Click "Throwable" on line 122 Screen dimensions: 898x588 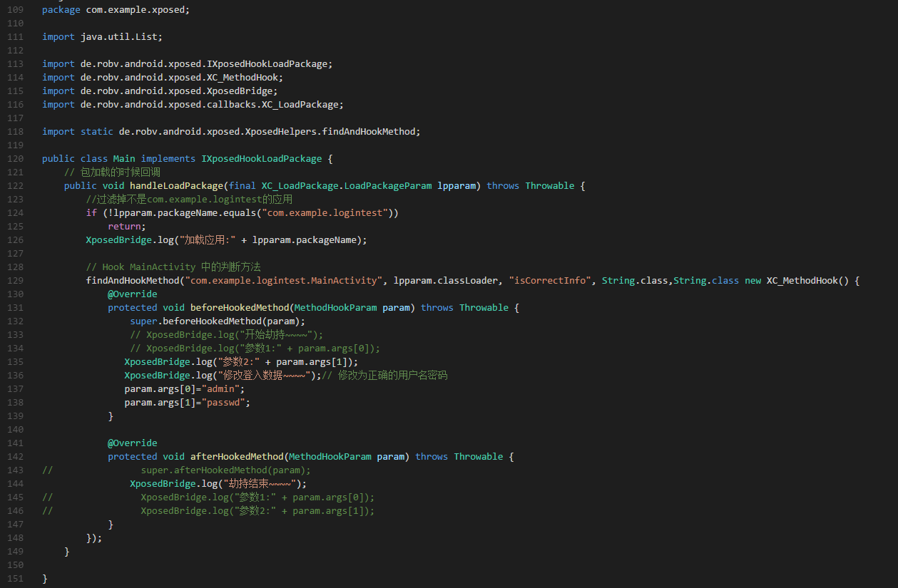[x=550, y=186]
